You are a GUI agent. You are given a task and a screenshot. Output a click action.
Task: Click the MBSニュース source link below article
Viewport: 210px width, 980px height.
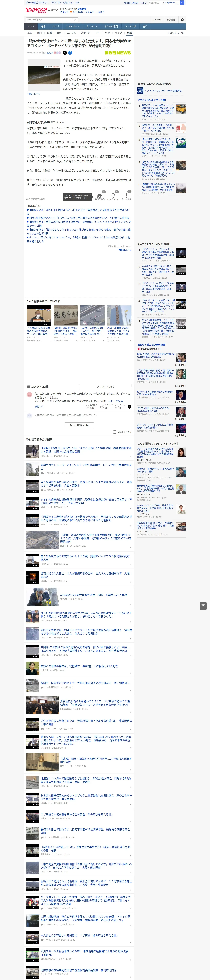pos(125,250)
